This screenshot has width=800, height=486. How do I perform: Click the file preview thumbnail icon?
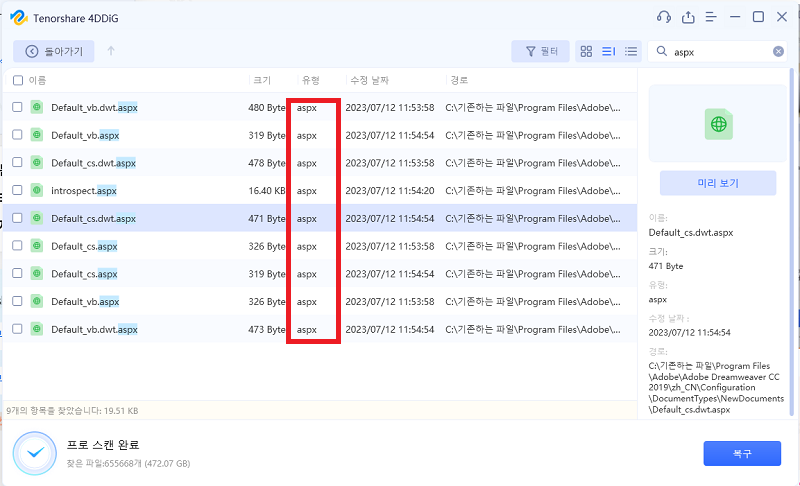point(718,124)
